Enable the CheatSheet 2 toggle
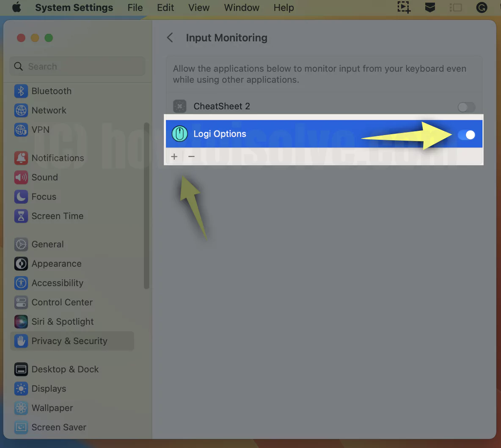501x448 pixels. (x=466, y=107)
